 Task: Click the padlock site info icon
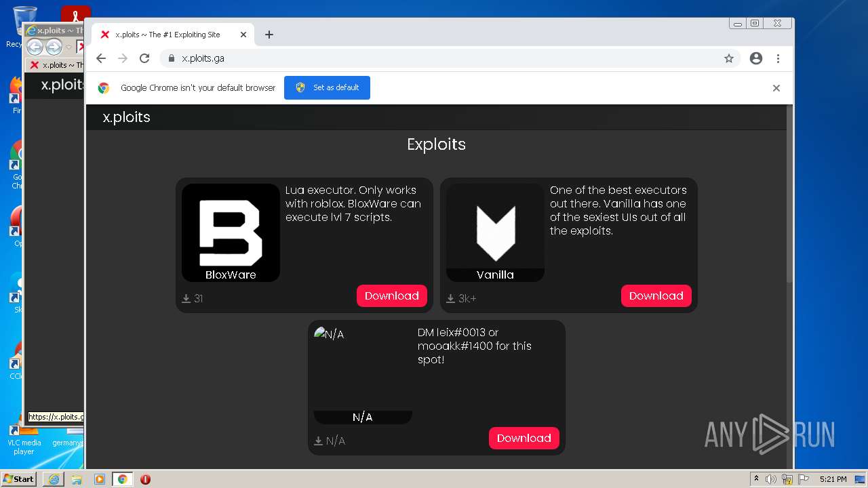point(172,58)
